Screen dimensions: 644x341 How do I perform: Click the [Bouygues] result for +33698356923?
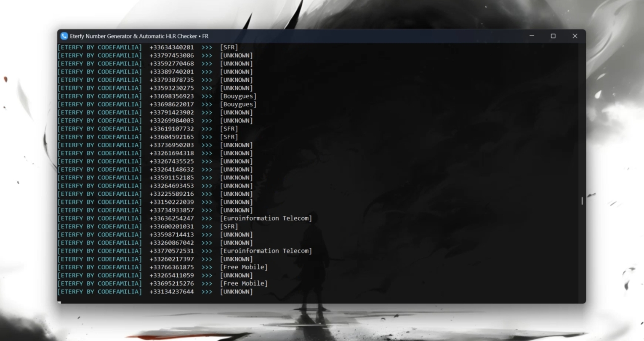(x=238, y=96)
